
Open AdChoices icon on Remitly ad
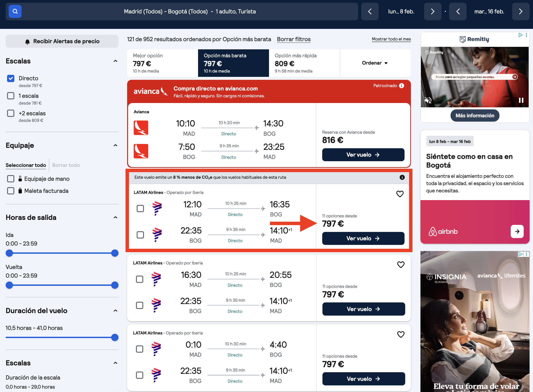point(520,35)
